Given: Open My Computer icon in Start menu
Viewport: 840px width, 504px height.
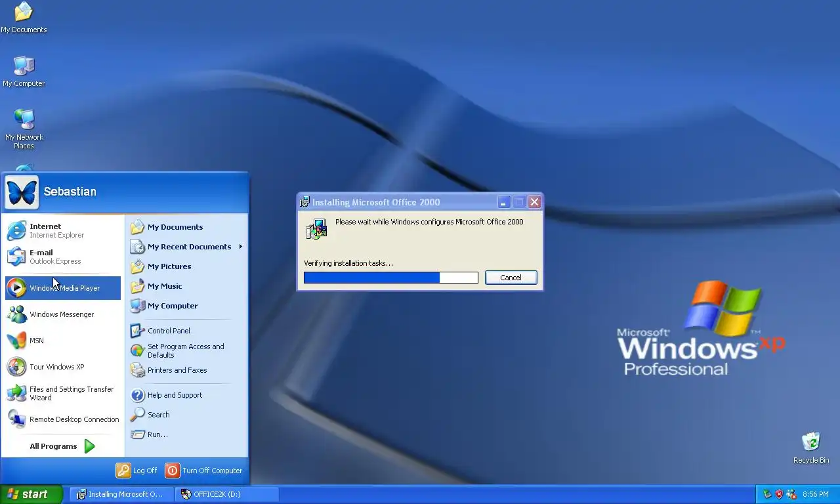Looking at the screenshot, I should (137, 306).
